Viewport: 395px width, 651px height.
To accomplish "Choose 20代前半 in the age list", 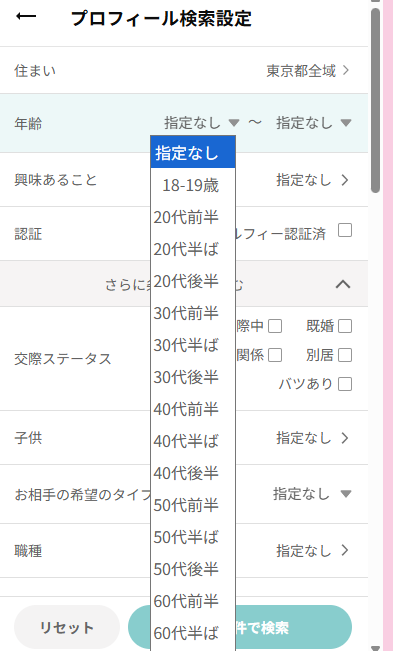I will pos(193,217).
